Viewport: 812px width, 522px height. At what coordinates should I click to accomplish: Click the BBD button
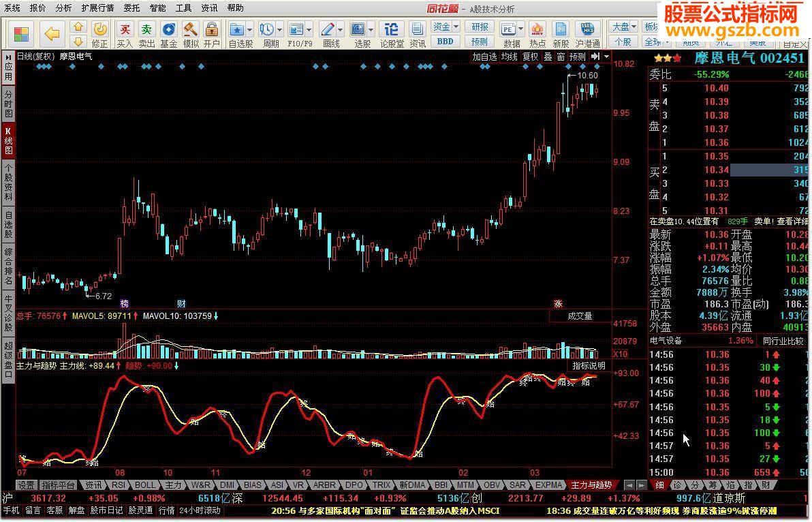tap(445, 42)
